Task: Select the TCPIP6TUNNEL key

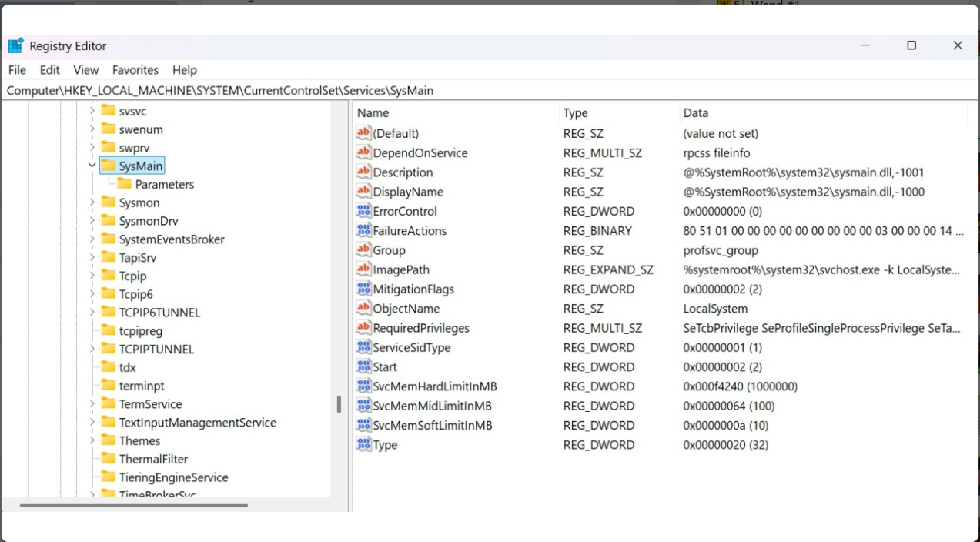Action: point(159,313)
